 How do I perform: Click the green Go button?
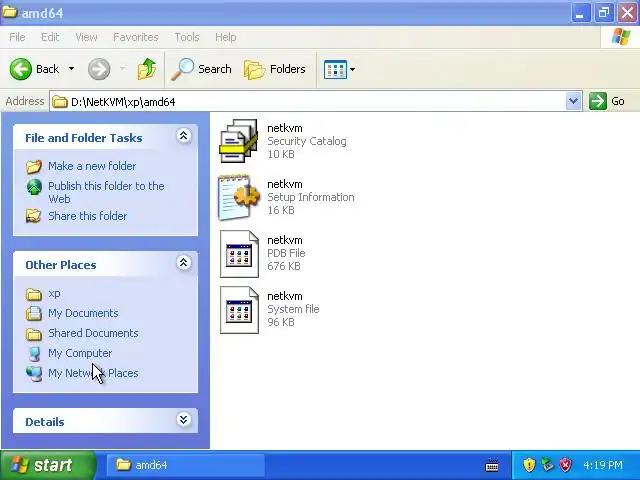click(607, 101)
